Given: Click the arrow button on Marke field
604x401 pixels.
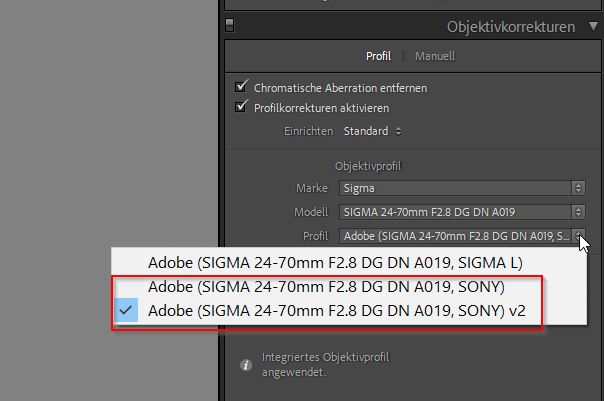Looking at the screenshot, I should pos(579,187).
